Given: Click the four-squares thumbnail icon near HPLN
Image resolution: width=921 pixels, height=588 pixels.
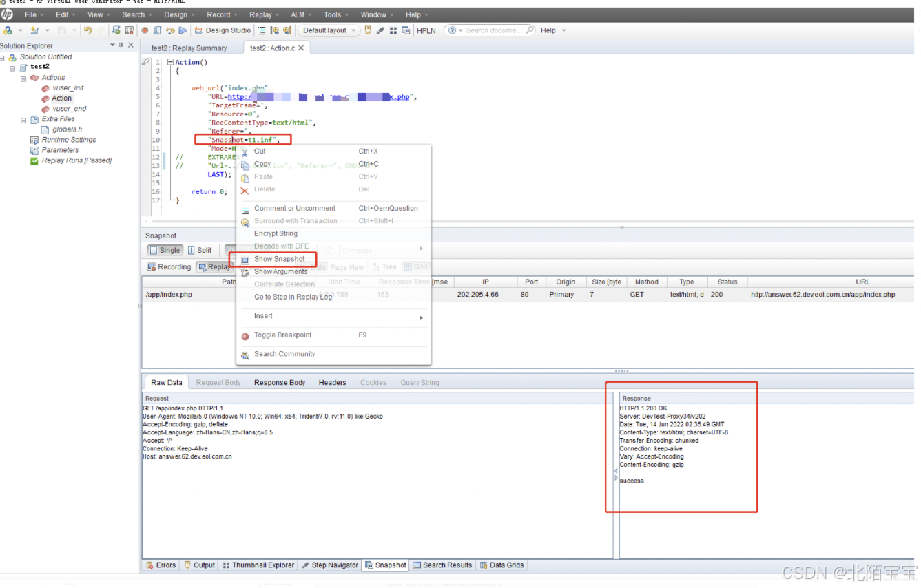Looking at the screenshot, I should click(x=393, y=30).
